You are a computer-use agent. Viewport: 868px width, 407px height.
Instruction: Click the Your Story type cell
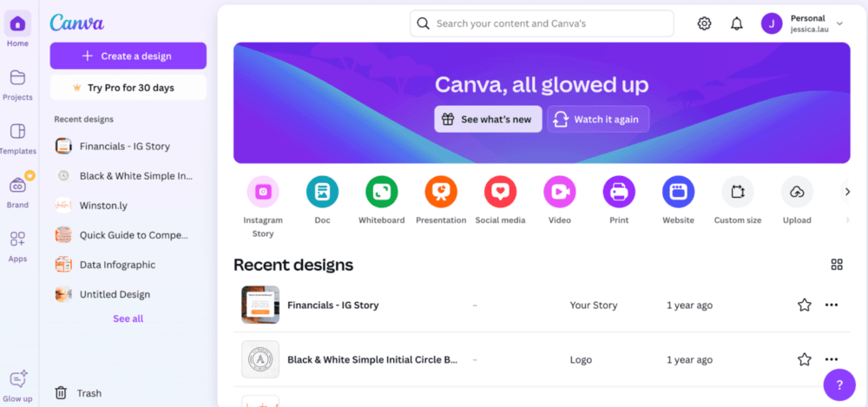pos(594,305)
